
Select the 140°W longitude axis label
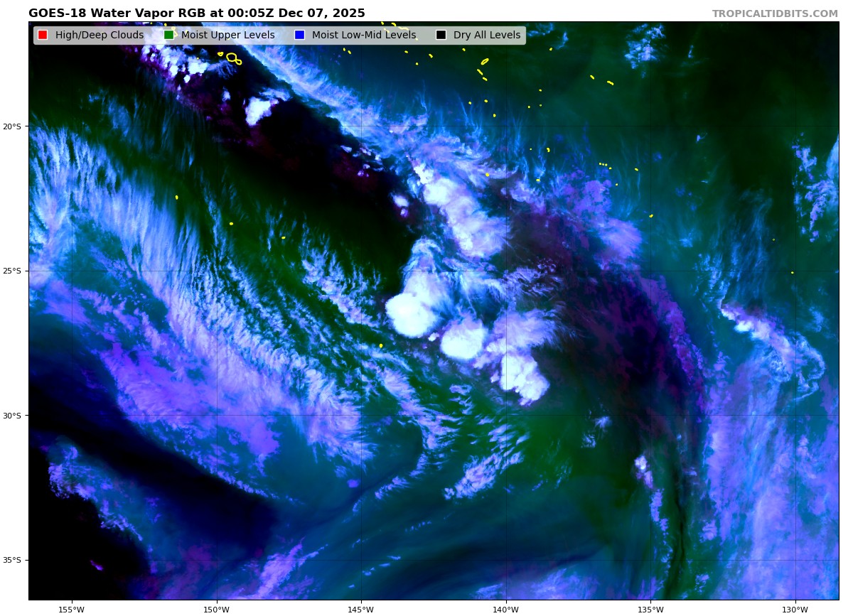[506, 609]
